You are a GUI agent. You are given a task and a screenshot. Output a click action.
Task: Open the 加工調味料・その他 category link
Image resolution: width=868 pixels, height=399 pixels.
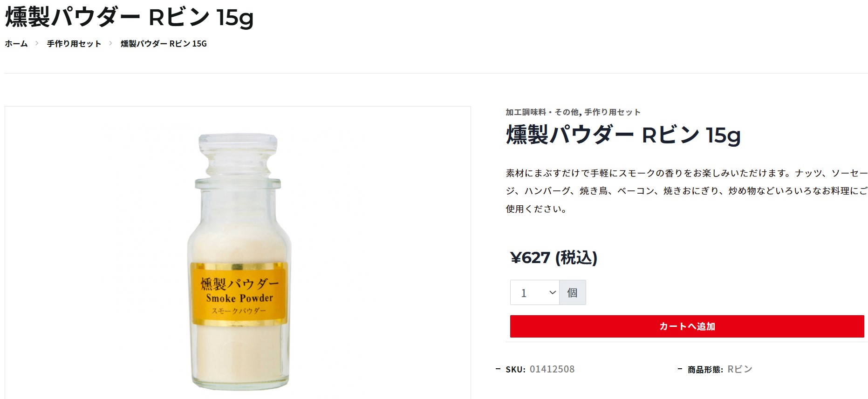click(542, 112)
